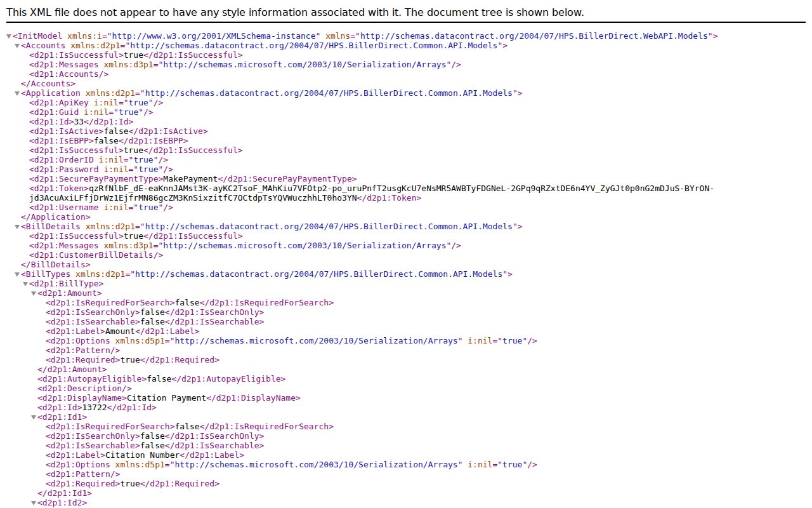Viewport: 812px width, 508px height.
Task: Click the closing </d2p1:Id1> tag
Action: coord(65,493)
